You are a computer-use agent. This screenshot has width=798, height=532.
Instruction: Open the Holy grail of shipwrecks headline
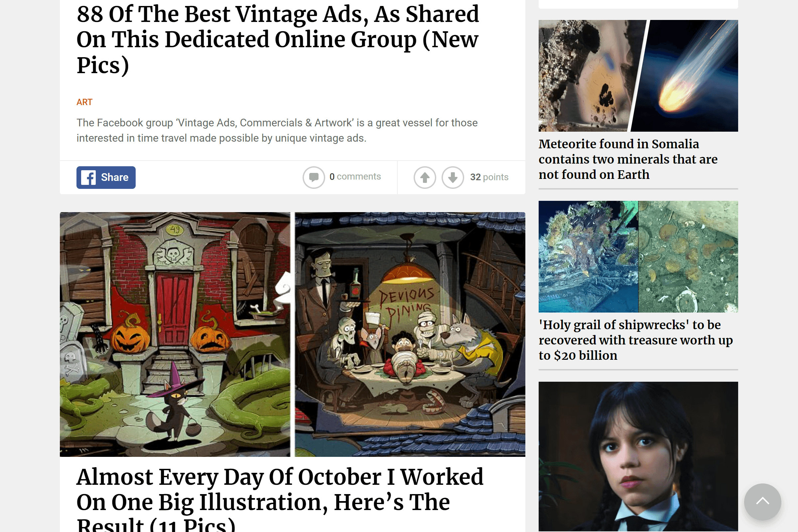[x=636, y=340]
